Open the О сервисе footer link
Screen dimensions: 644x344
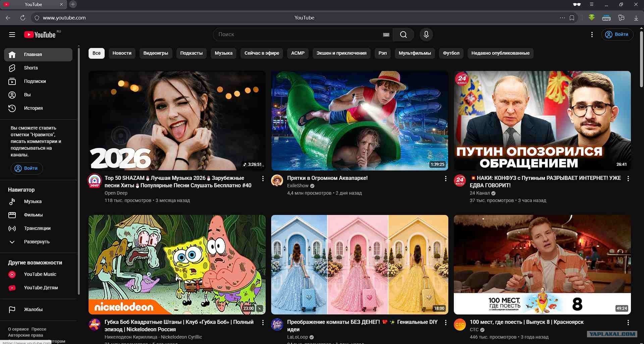tap(18, 329)
